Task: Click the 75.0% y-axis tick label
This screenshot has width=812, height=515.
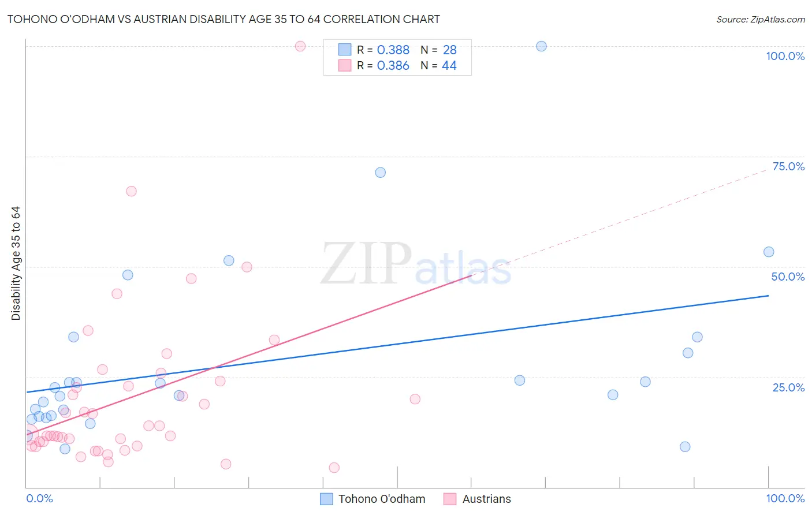Action: [788, 166]
